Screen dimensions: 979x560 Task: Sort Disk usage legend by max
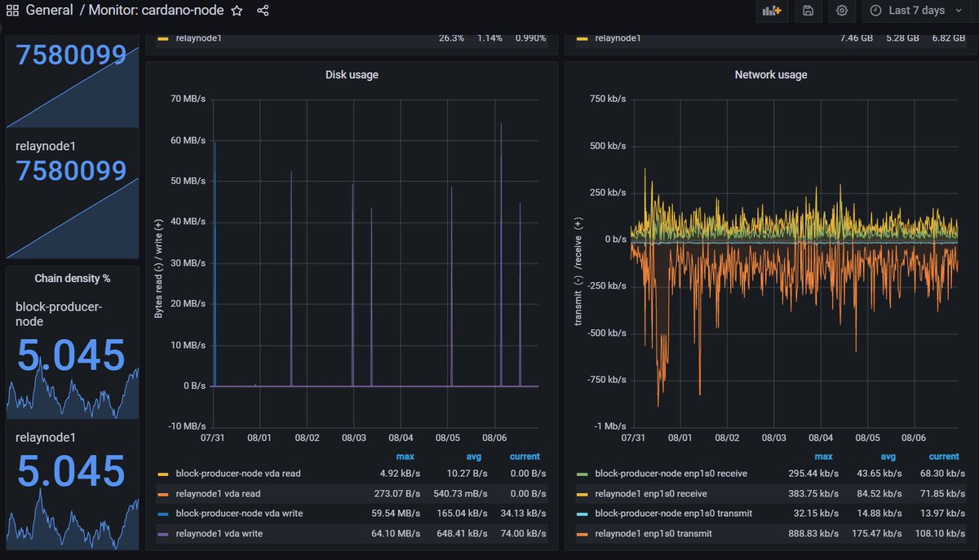[405, 456]
